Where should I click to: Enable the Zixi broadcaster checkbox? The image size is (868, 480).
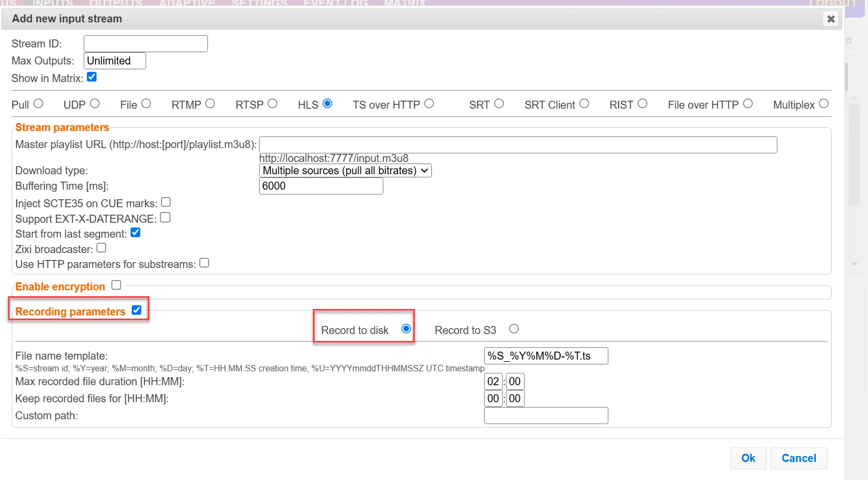pyautogui.click(x=101, y=248)
